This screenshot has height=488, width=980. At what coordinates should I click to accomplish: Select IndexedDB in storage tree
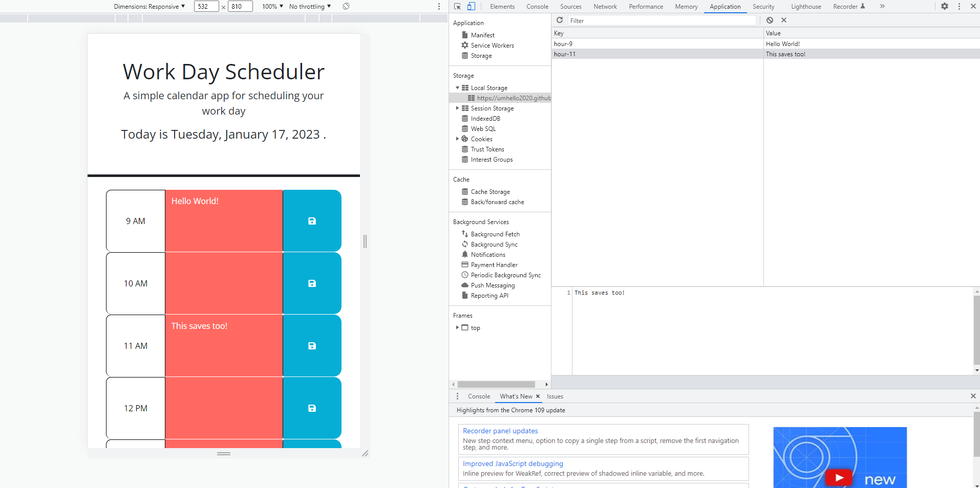(485, 119)
